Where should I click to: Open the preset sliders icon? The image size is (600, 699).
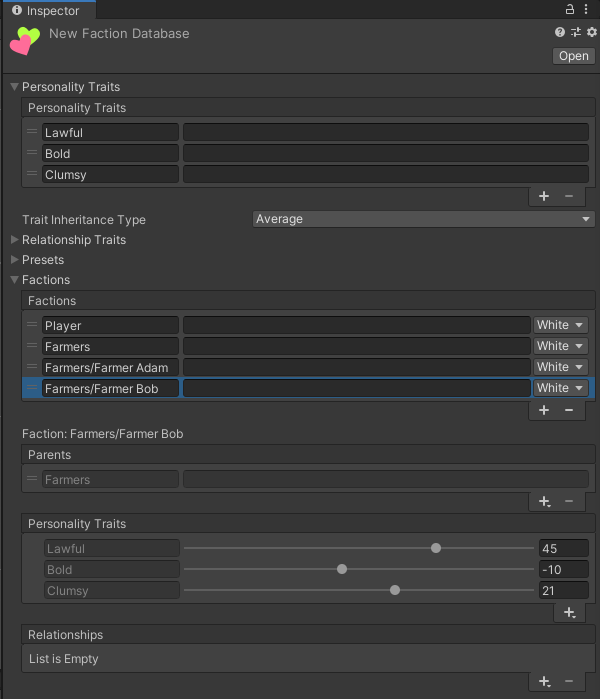coord(576,33)
